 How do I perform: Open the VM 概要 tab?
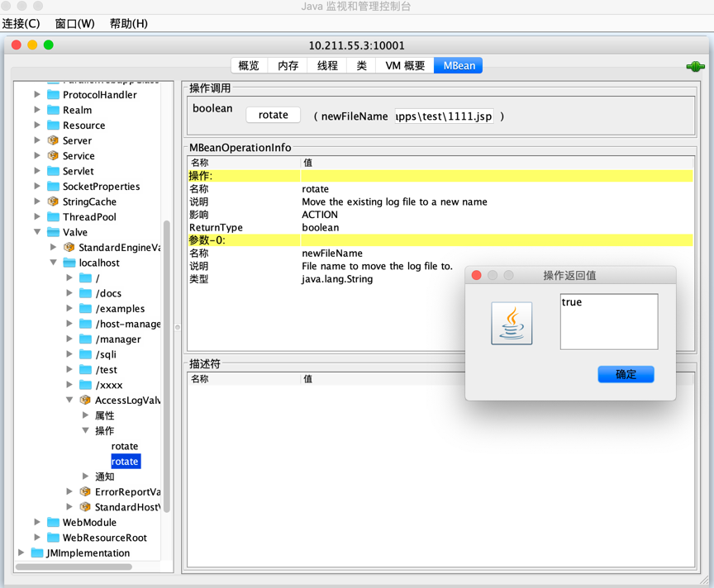405,66
